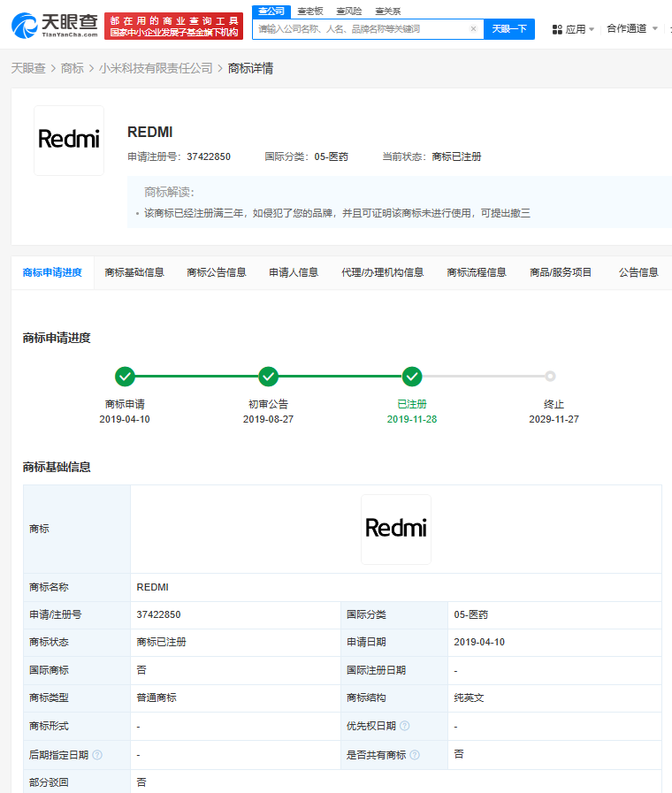Expand the 合作通道 dropdown
672x793 pixels.
(x=632, y=29)
